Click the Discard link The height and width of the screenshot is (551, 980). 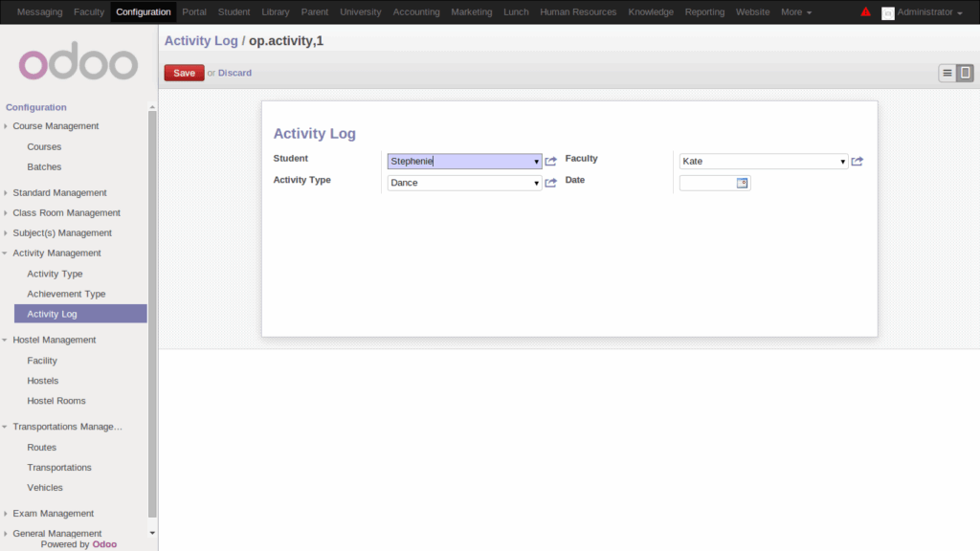click(x=234, y=73)
